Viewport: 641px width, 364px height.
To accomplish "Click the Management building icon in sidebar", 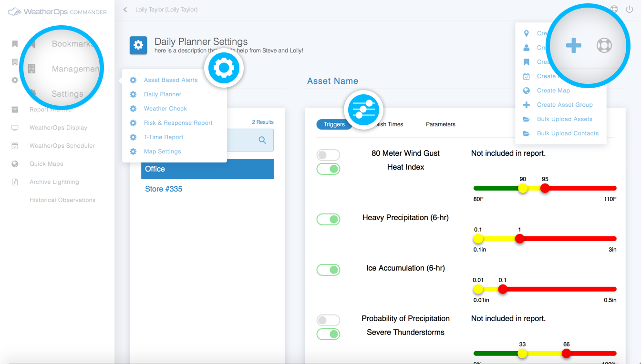I will (x=15, y=62).
